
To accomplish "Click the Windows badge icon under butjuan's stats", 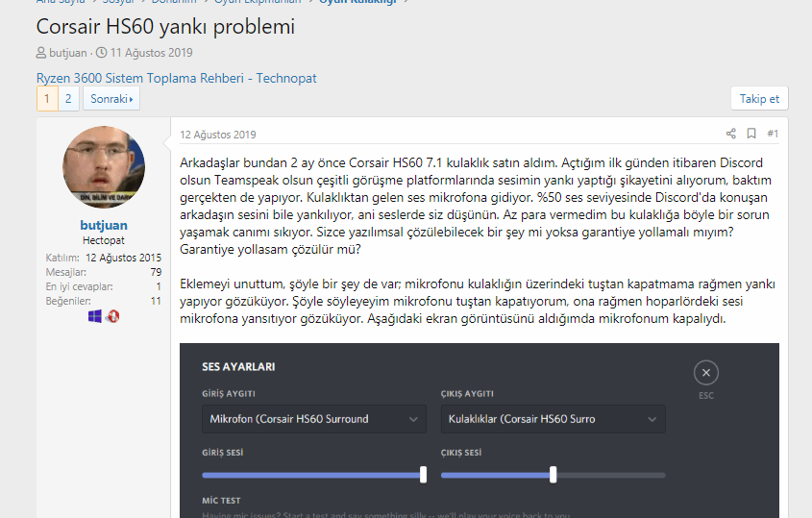I will coord(95,316).
